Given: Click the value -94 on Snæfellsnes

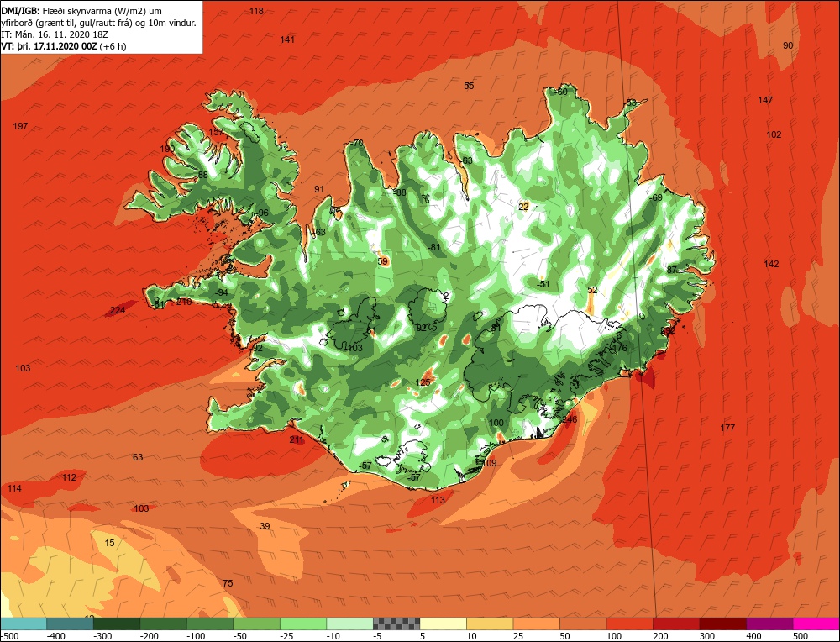Looking at the screenshot, I should 221,292.
